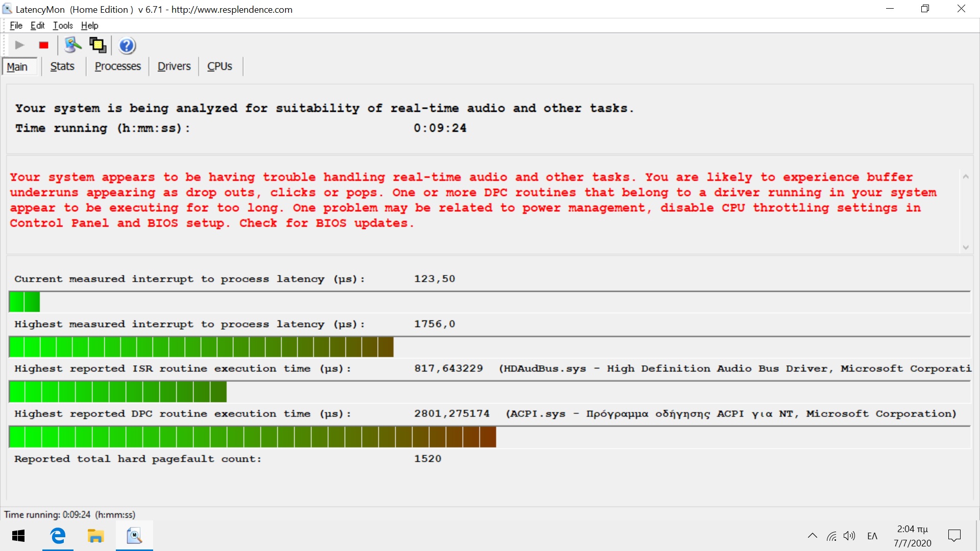Screen dimensions: 980x551
Task: Switch to the CPUs tab
Action: coord(219,66)
